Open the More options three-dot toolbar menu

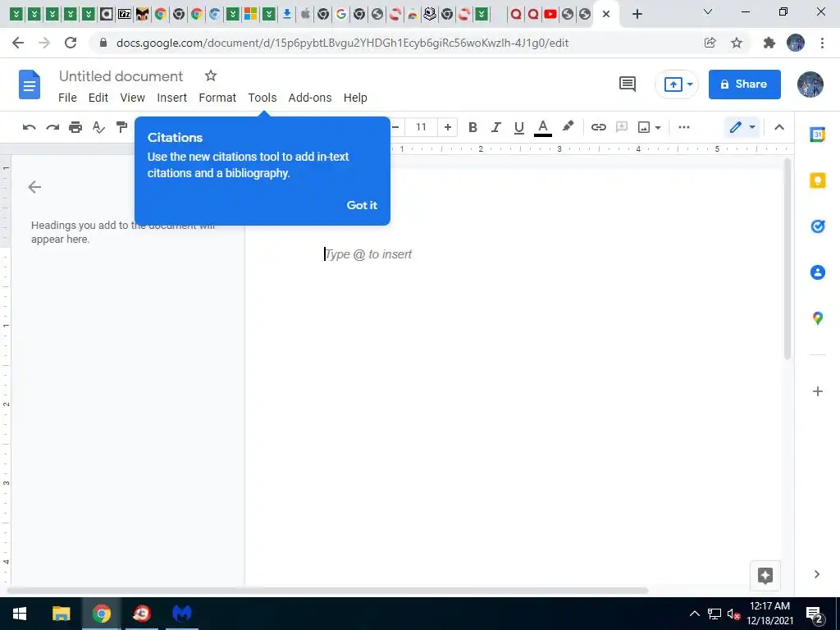[684, 127]
